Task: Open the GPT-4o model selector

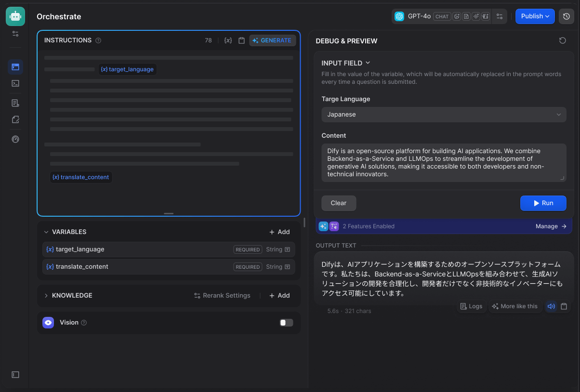Action: pos(441,16)
